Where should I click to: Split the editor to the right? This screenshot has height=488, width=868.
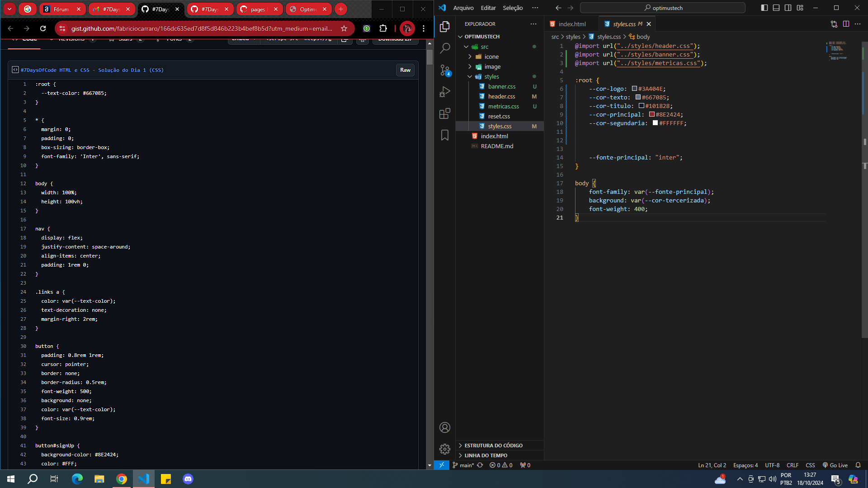(x=846, y=24)
